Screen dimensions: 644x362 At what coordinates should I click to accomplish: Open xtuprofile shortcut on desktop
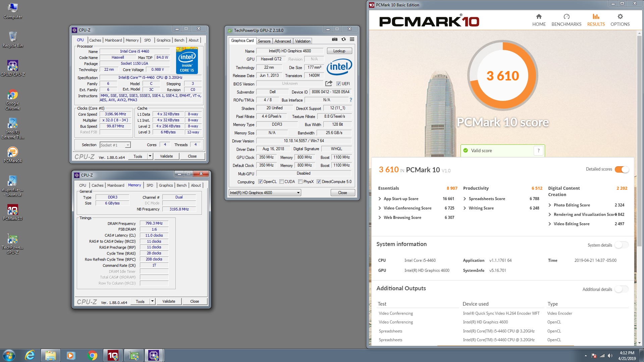(x=13, y=186)
